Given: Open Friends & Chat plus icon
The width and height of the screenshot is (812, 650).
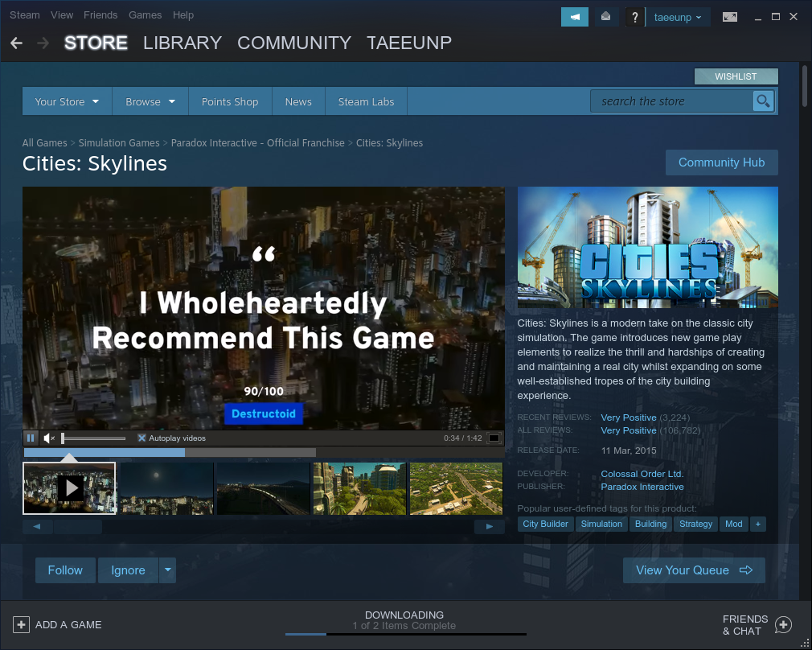Looking at the screenshot, I should (x=783, y=625).
